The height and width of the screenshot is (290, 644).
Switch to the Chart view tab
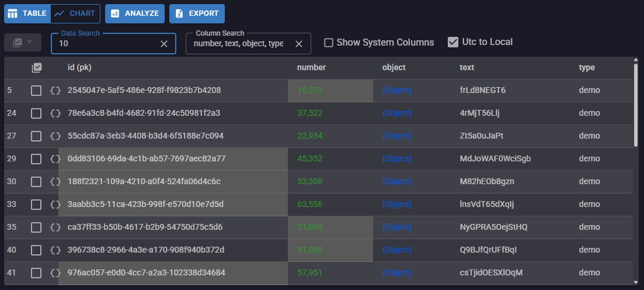pyautogui.click(x=75, y=13)
